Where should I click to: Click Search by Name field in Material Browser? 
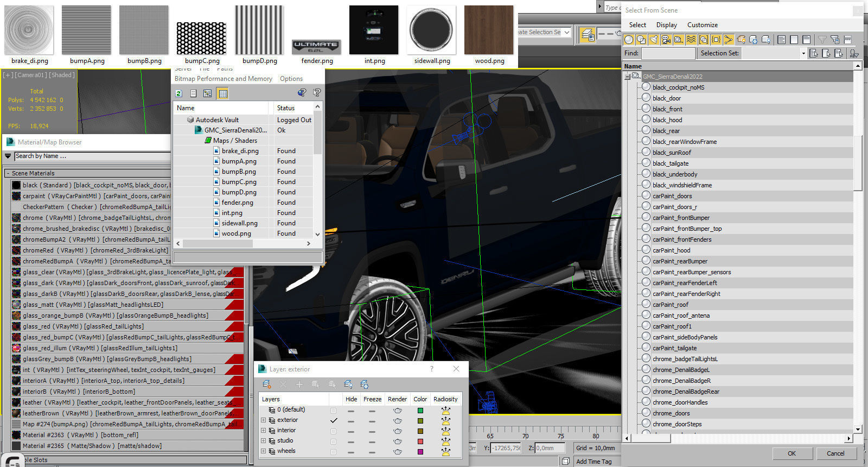[x=92, y=156]
